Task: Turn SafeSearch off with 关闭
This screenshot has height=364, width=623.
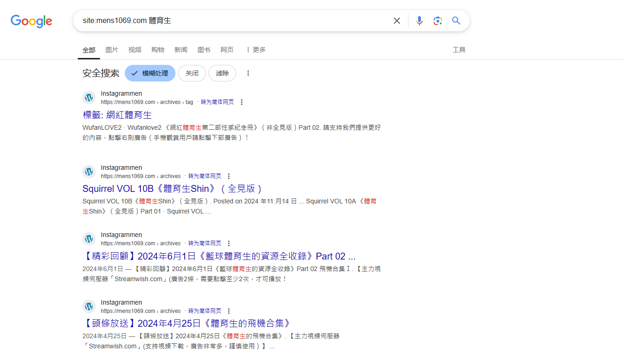Action: tap(192, 73)
